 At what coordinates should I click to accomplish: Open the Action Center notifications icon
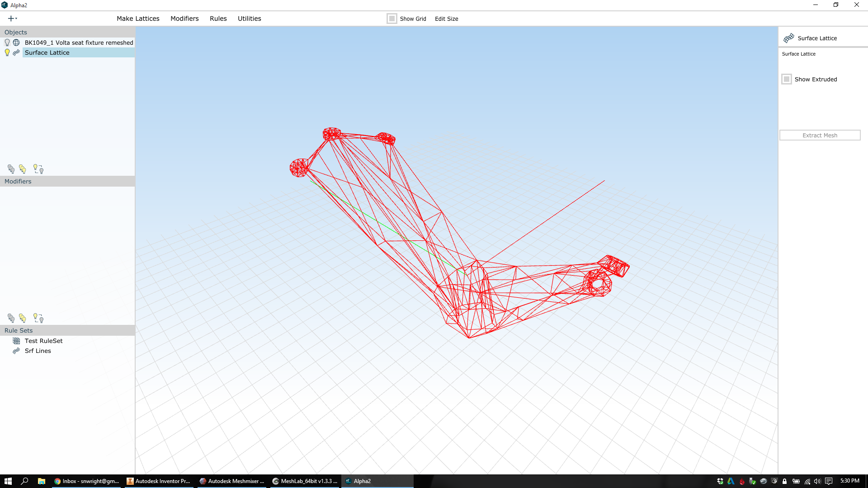[x=829, y=481]
